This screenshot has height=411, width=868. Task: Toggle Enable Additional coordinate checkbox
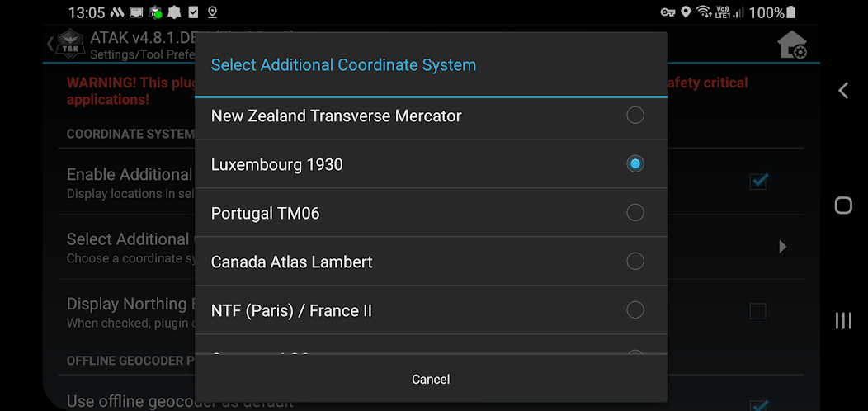(x=758, y=182)
